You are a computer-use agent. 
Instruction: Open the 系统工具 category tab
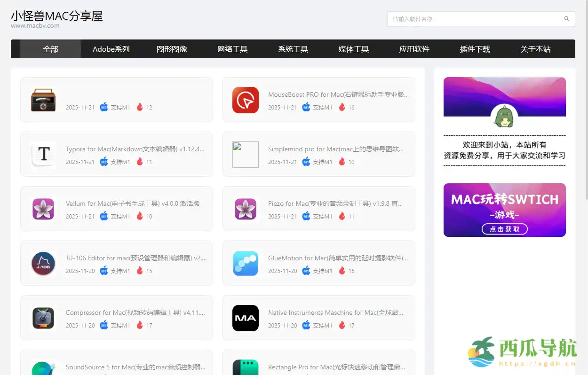pyautogui.click(x=293, y=49)
